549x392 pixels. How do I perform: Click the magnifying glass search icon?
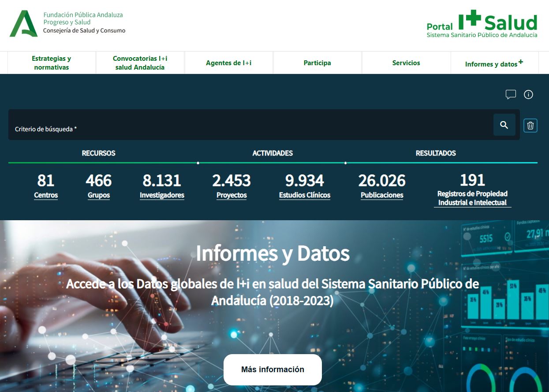(504, 125)
